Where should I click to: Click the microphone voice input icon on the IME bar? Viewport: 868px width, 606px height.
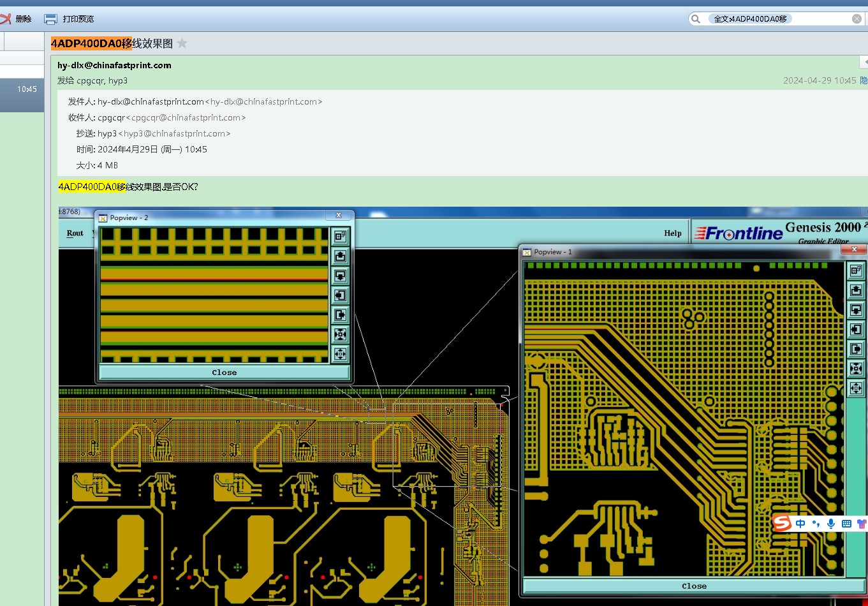[x=831, y=524]
